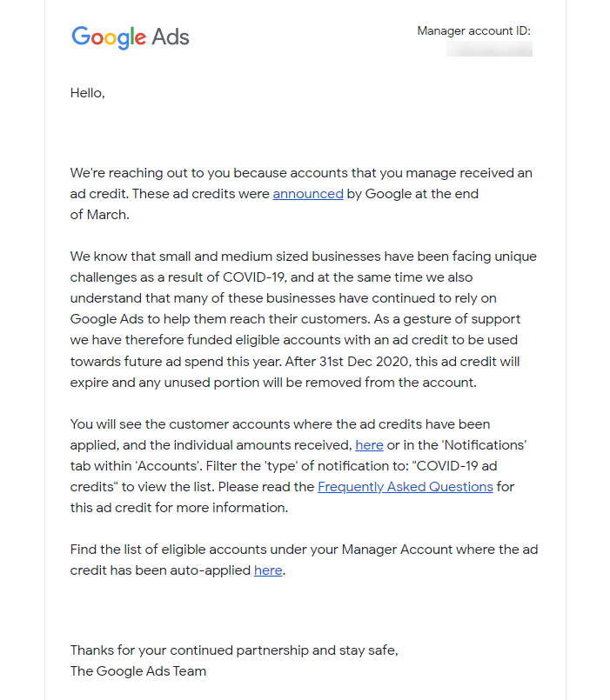The height and width of the screenshot is (700, 610).
Task: Click the quoted 'Accounts' text
Action: 168,465
